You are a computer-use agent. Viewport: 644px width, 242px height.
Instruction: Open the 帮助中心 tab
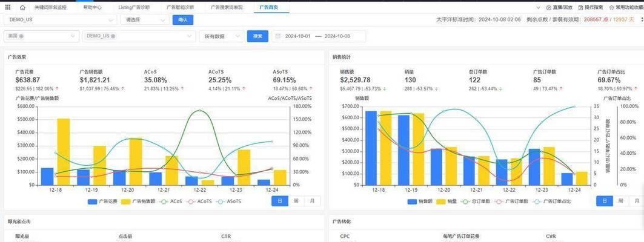coord(93,7)
